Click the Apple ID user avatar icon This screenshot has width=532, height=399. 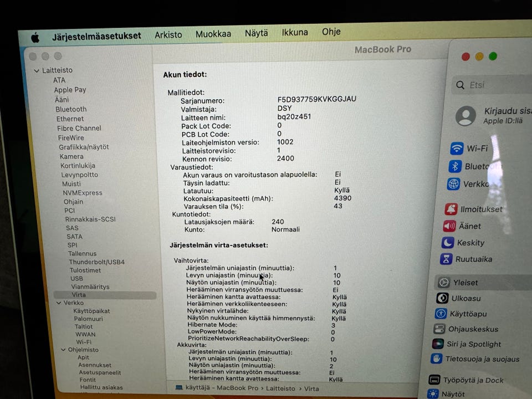(x=465, y=116)
